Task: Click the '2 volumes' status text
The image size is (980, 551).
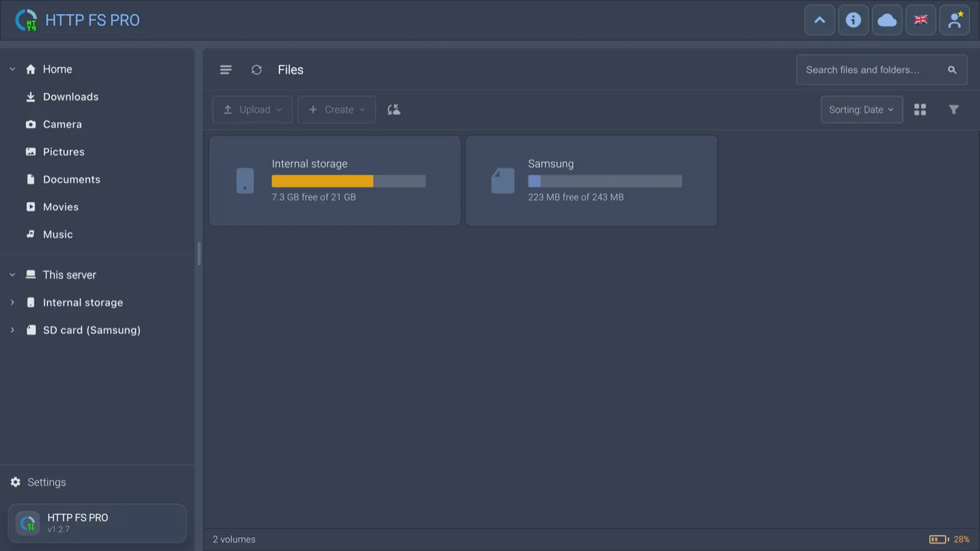Action: coord(234,540)
